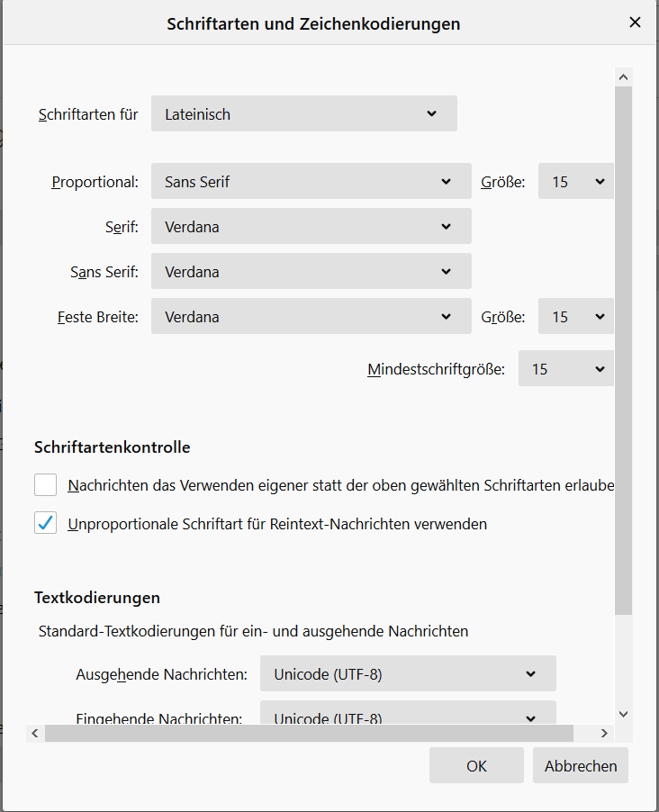Click the horizontal scrollbar thumb
Screen dimensions: 659x812
tap(308, 734)
